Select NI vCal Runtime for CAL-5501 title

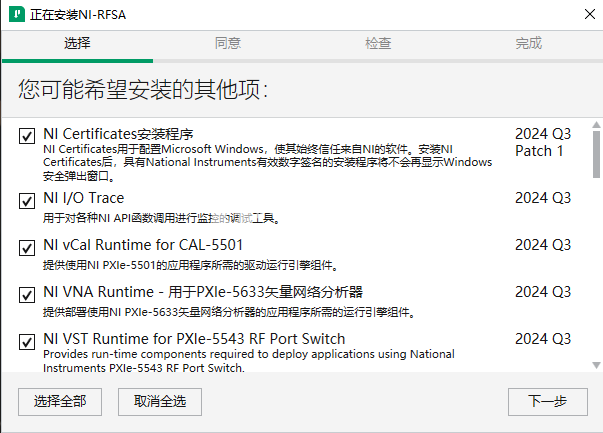(x=143, y=245)
